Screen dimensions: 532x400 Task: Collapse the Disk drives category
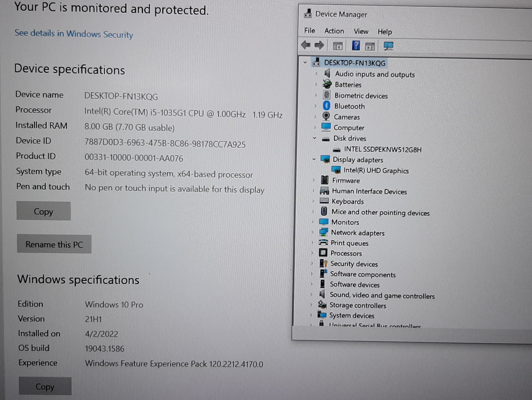pyautogui.click(x=315, y=138)
